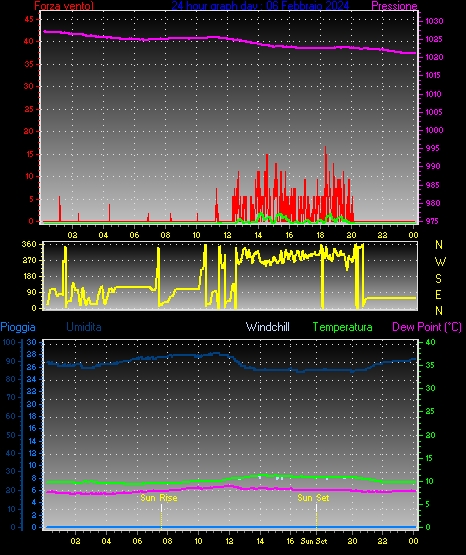Click the W wind direction letter
The width and height of the screenshot is (466, 555).
coord(440,262)
